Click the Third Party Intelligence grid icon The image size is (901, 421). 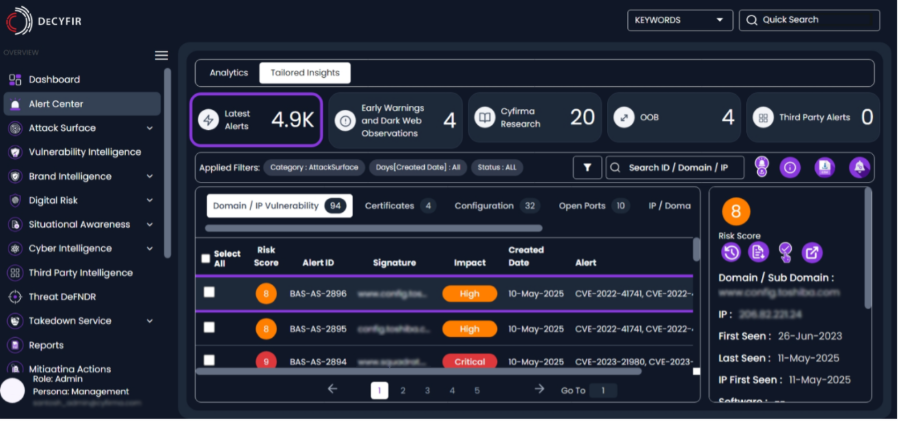[x=16, y=273]
